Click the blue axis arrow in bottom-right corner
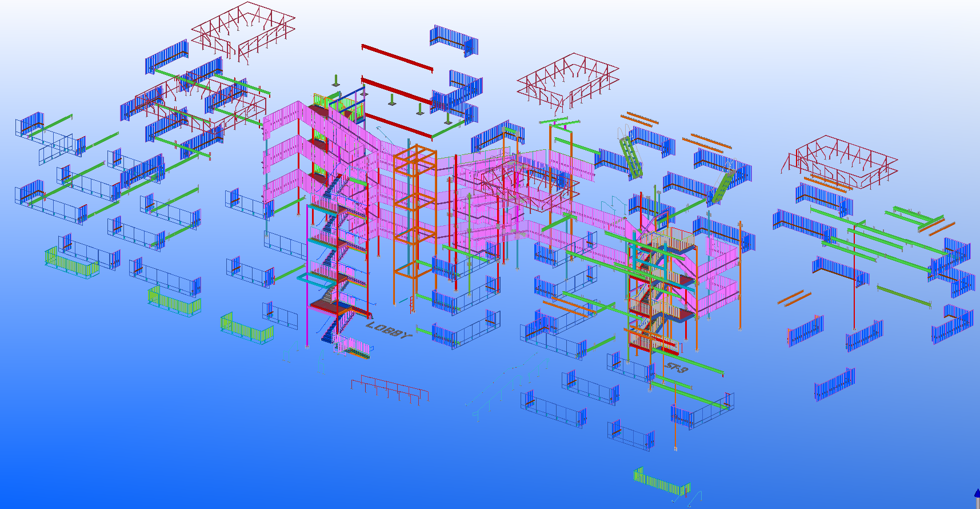This screenshot has width=980, height=509. (977, 495)
